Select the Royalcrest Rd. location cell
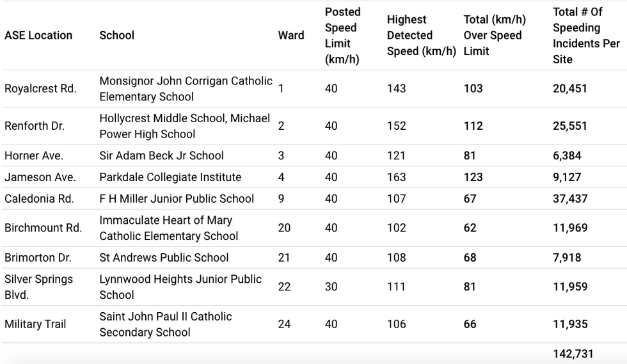Screen dimensions: 627x364 point(40,89)
